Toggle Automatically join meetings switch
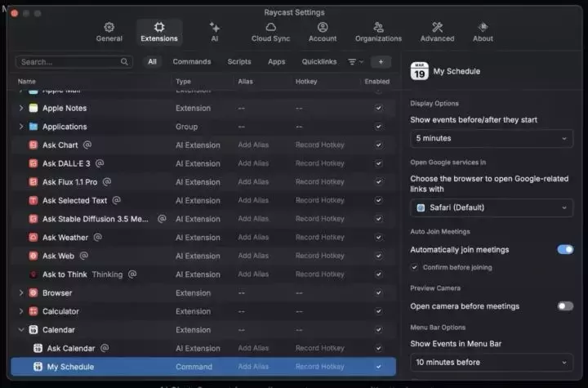The height and width of the screenshot is (388, 588). pos(565,249)
